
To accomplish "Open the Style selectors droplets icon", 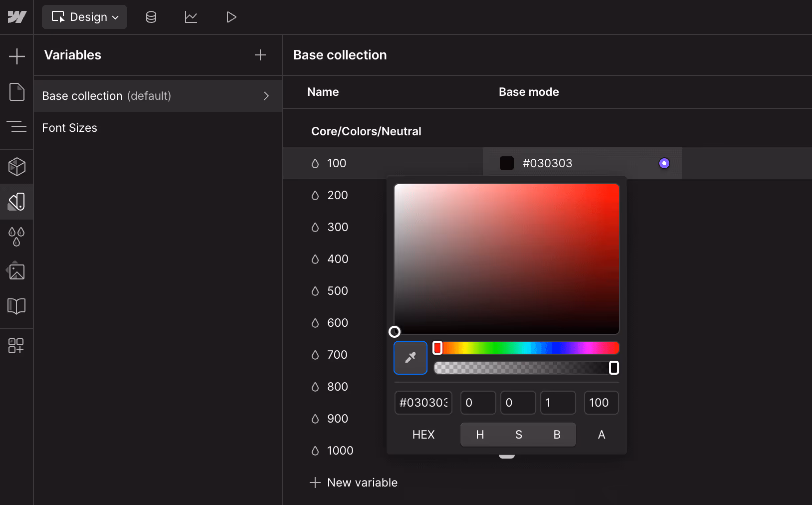I will 17,237.
